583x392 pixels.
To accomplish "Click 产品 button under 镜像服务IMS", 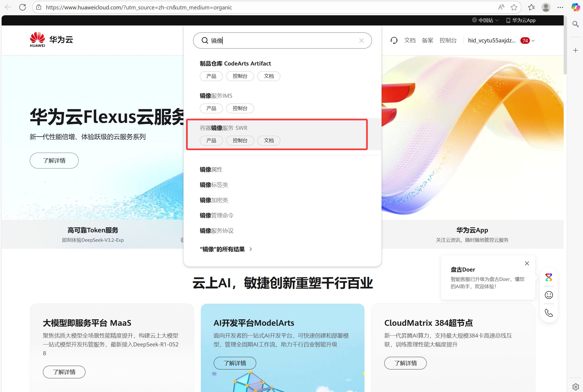I will tap(211, 108).
